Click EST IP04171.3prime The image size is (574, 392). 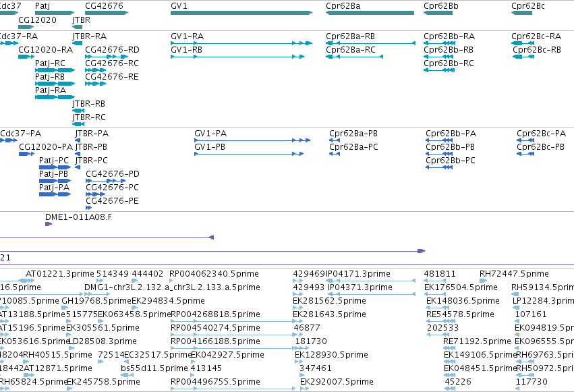pos(370,281)
